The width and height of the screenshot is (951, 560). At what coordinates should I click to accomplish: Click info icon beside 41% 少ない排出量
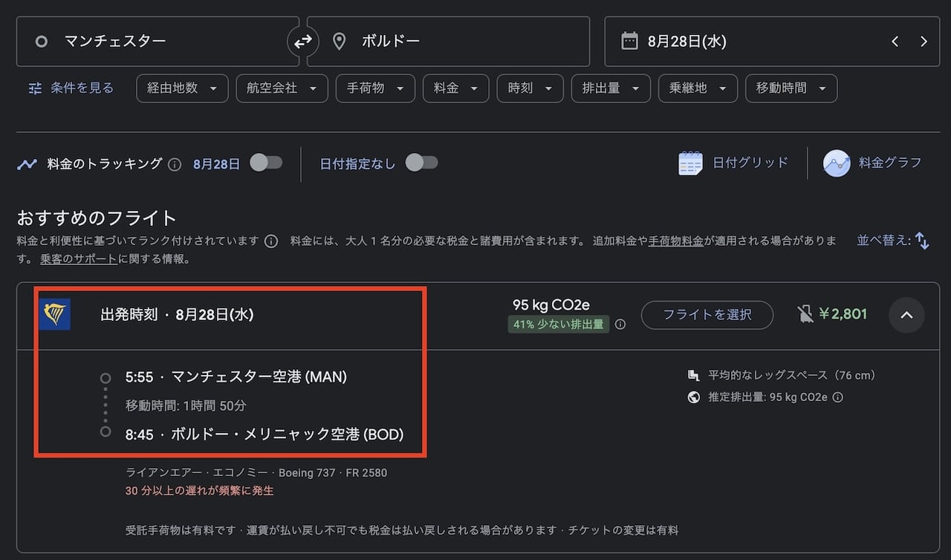pyautogui.click(x=620, y=325)
